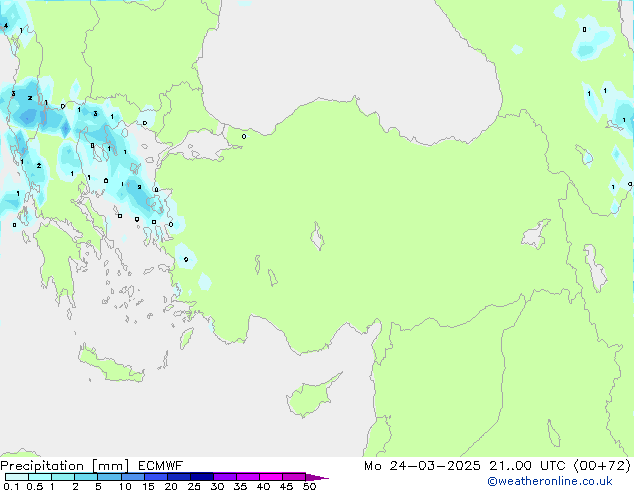
Task: Click the 'ECMWF' model label
Action: coord(160,466)
